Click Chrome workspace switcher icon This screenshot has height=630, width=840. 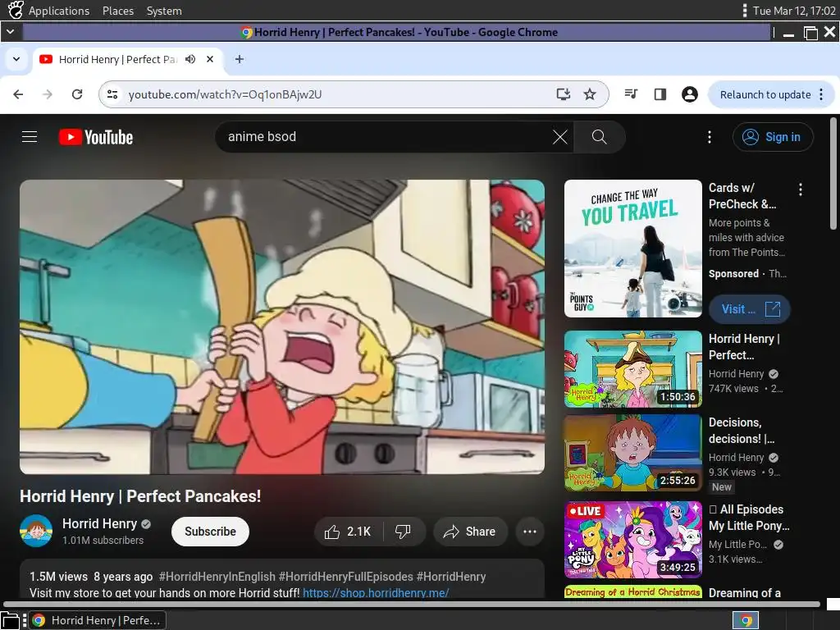[746, 620]
